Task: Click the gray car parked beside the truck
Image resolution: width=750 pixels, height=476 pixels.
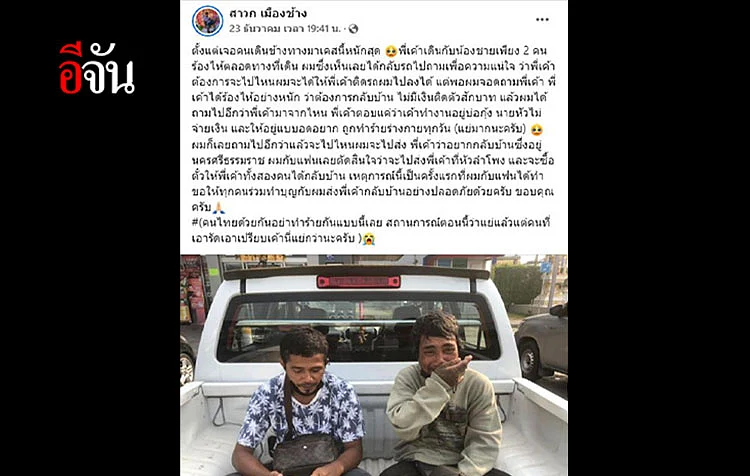Action: [542, 341]
